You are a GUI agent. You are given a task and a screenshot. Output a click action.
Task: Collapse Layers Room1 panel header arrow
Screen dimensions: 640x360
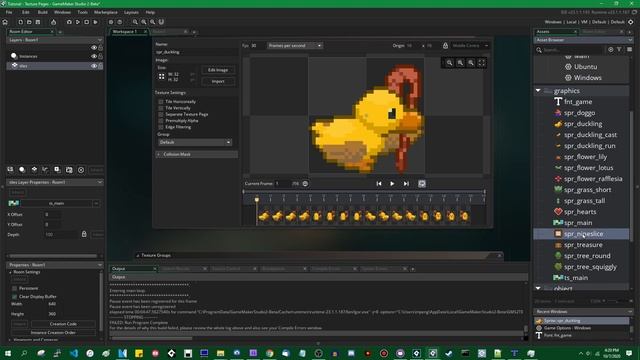click(x=100, y=40)
